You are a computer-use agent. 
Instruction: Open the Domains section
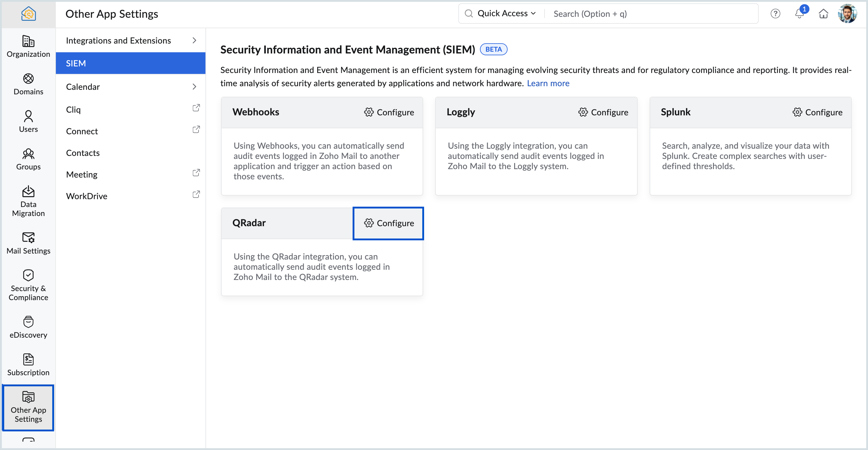pyautogui.click(x=28, y=84)
